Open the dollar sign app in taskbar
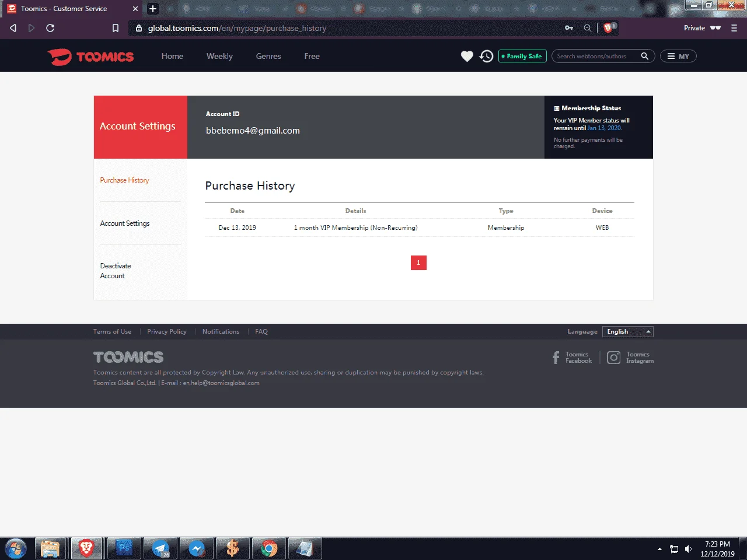This screenshot has height=560, width=747. point(233,549)
